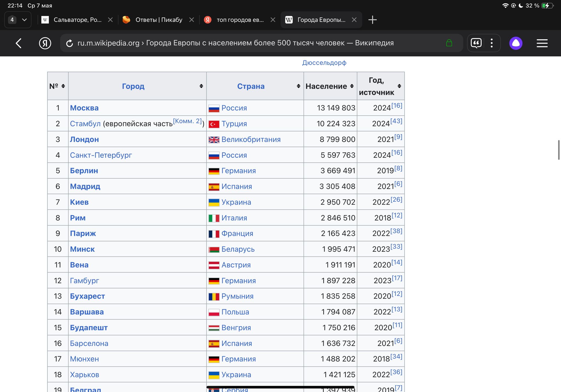
Task: Sort table by № column arrows
Action: 63,86
